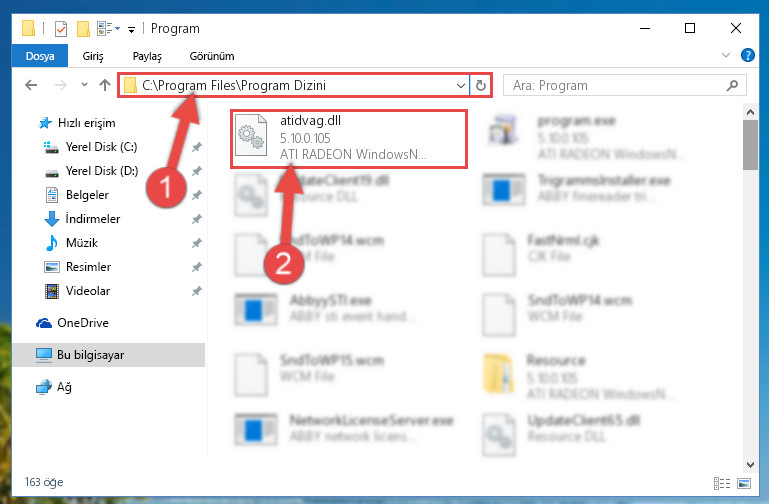Click the vertical scrollbar thumb
Viewport: 769px width, 504px height.
coord(750,145)
